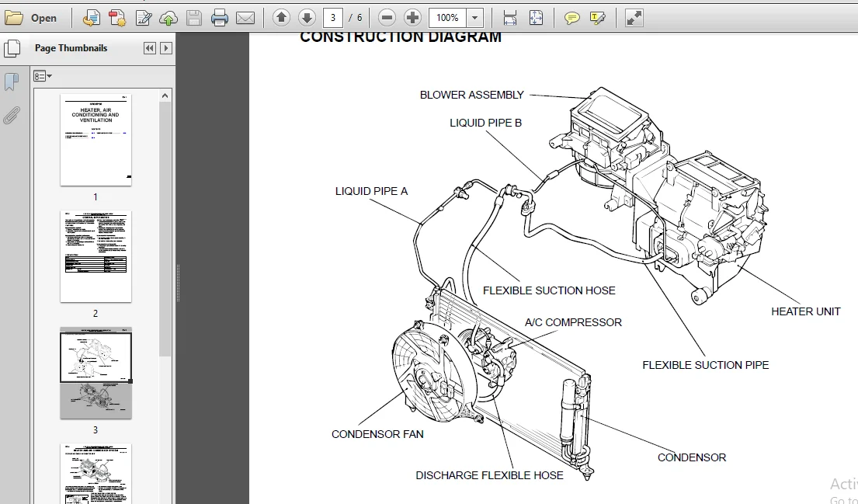Select page 1 thumbnail

(x=96, y=140)
